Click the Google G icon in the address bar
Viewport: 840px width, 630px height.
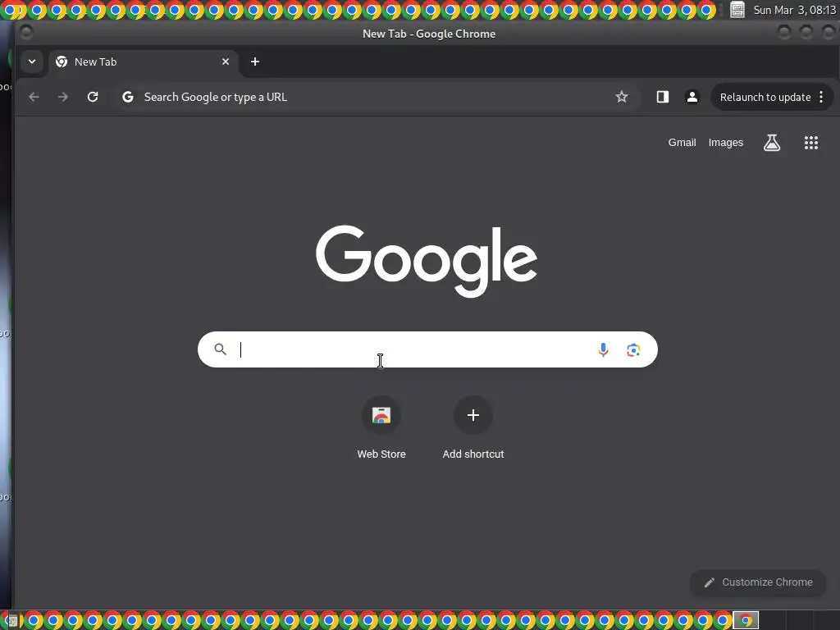click(127, 97)
